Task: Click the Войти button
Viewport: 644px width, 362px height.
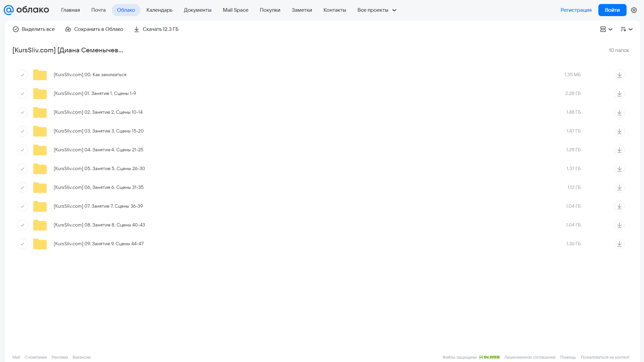Action: (612, 10)
